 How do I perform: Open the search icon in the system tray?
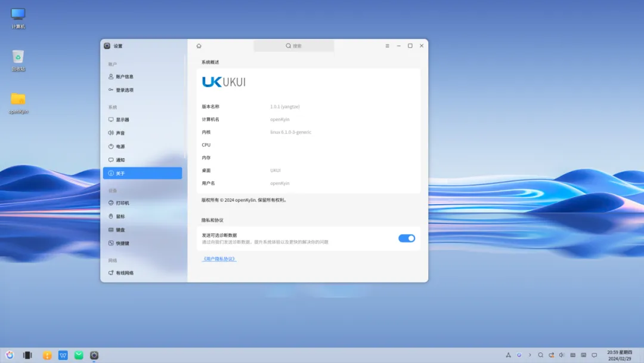[x=540, y=355]
